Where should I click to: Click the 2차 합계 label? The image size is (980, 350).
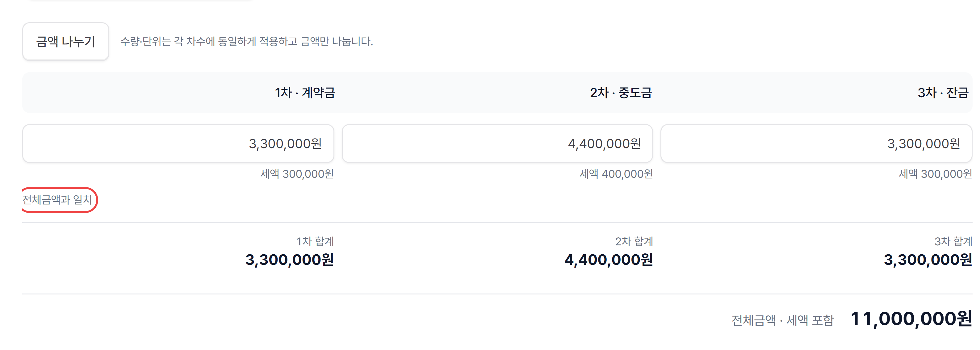pyautogui.click(x=634, y=241)
